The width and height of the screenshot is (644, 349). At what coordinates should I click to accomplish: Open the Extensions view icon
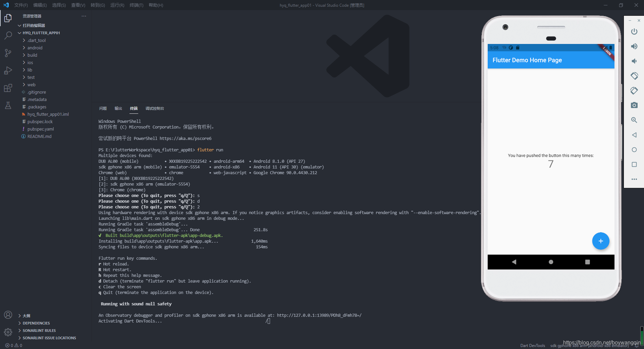click(x=8, y=88)
